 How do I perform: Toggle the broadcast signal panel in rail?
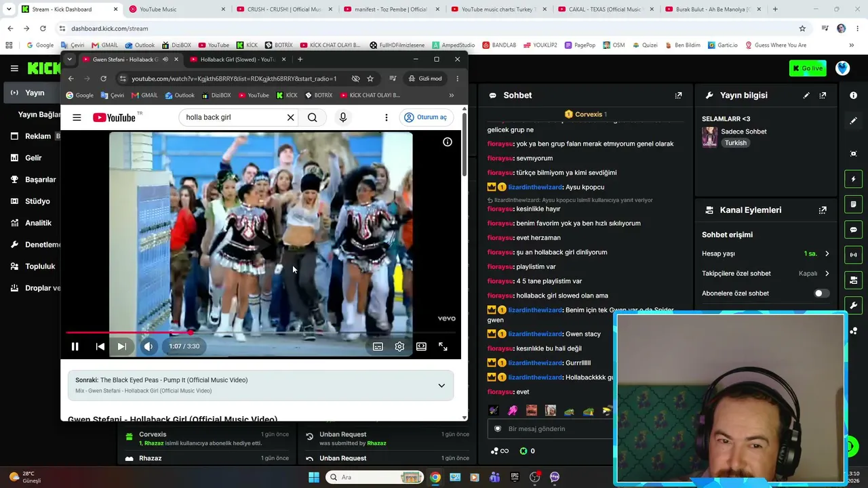[854, 255]
